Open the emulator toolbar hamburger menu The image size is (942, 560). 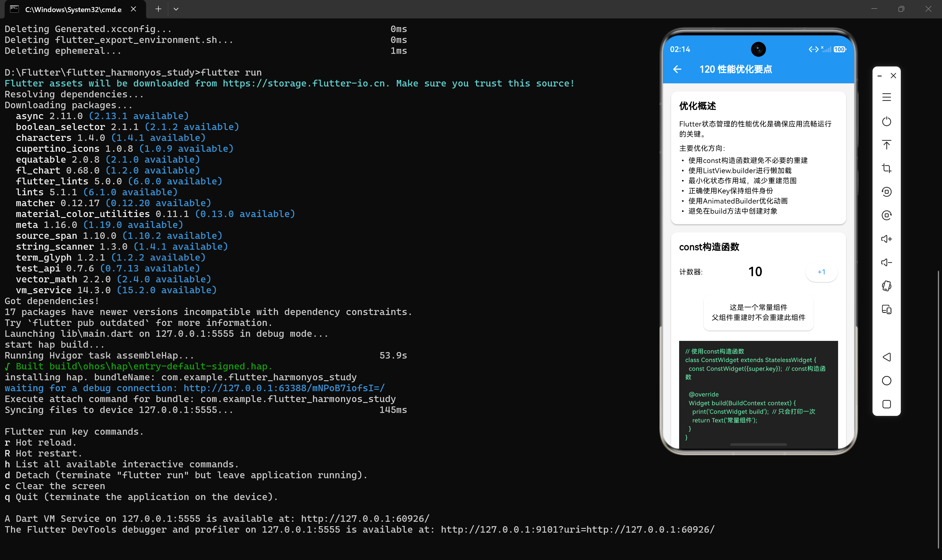[886, 97]
